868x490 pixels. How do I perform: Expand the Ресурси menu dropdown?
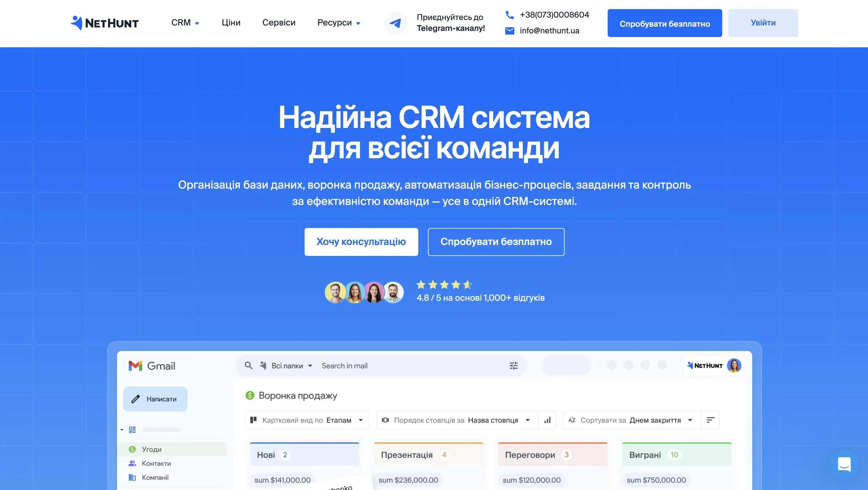pyautogui.click(x=339, y=23)
